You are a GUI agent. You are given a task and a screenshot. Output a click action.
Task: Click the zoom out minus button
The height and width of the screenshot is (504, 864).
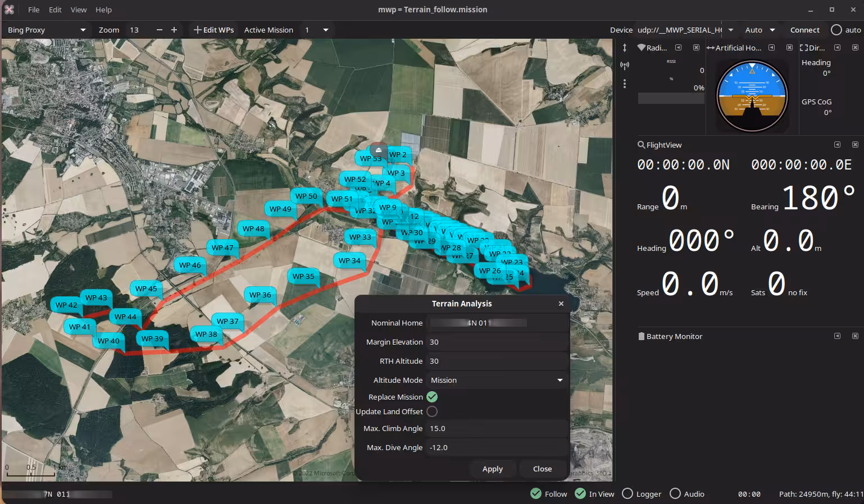[x=160, y=30]
